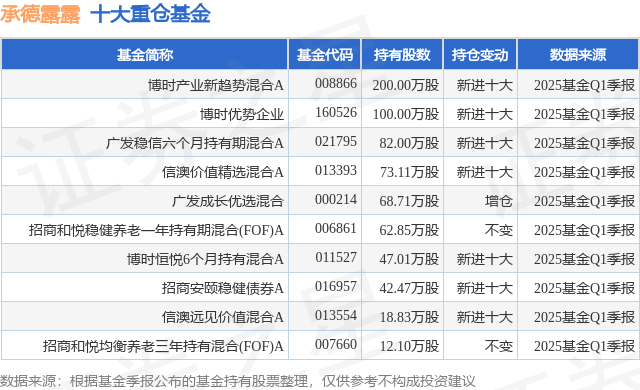This screenshot has height=390, width=640.
Task: Select the 持仓变动 column header
Action: [x=480, y=55]
